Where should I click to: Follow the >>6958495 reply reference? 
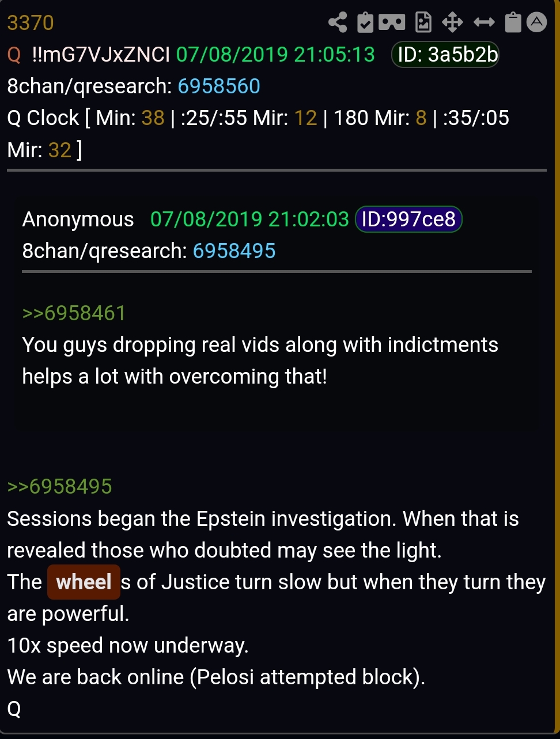point(59,486)
